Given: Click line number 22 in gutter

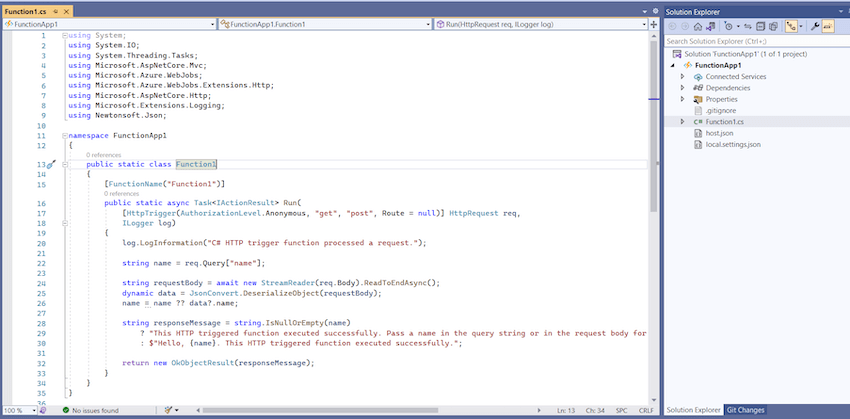Looking at the screenshot, I should coord(42,263).
